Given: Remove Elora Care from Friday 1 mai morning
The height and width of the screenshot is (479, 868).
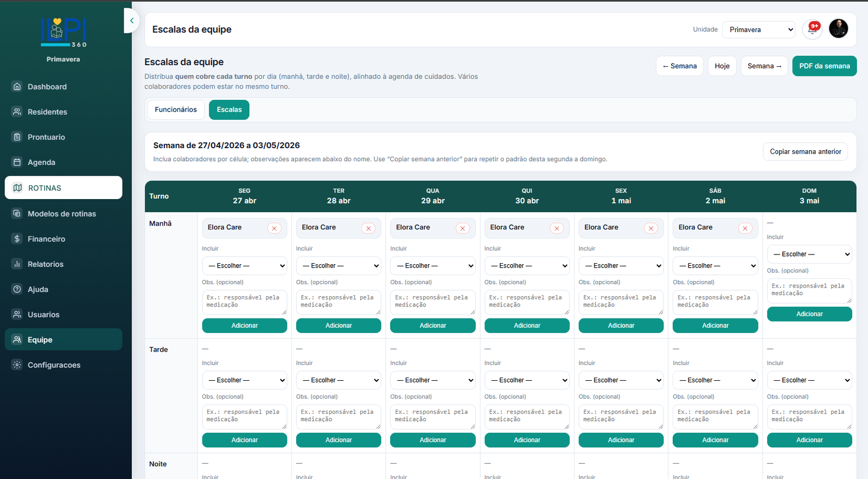Looking at the screenshot, I should [651, 228].
